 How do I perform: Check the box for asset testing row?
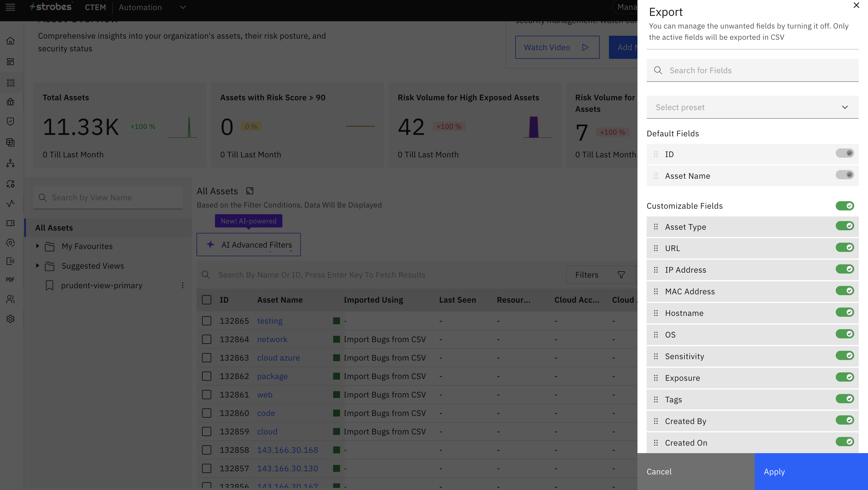click(207, 321)
